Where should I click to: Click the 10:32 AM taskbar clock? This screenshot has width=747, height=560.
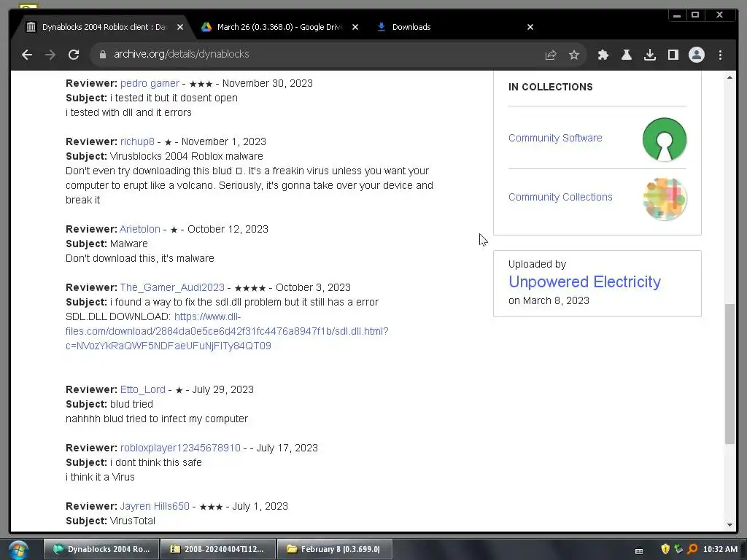point(720,549)
